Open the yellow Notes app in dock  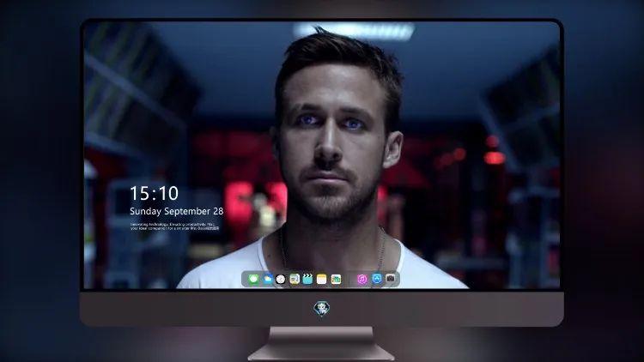322,279
